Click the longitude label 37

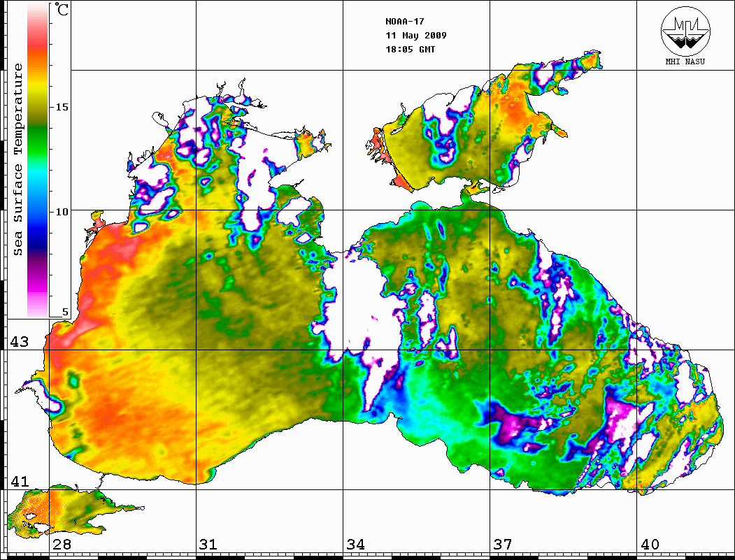501,545
